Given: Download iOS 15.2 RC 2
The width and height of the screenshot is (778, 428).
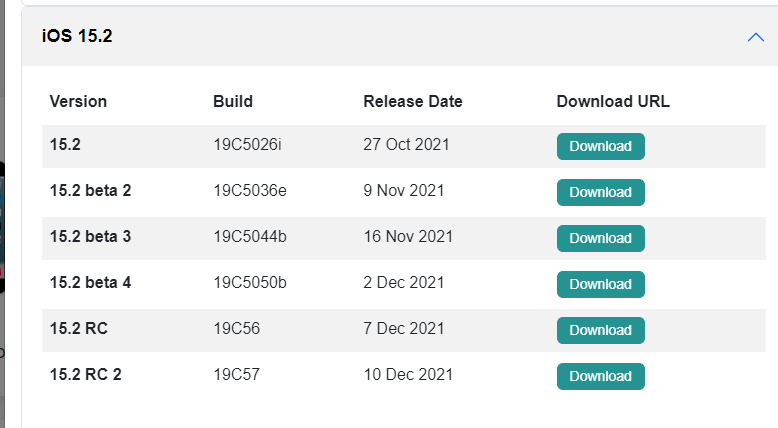Looking at the screenshot, I should [600, 376].
